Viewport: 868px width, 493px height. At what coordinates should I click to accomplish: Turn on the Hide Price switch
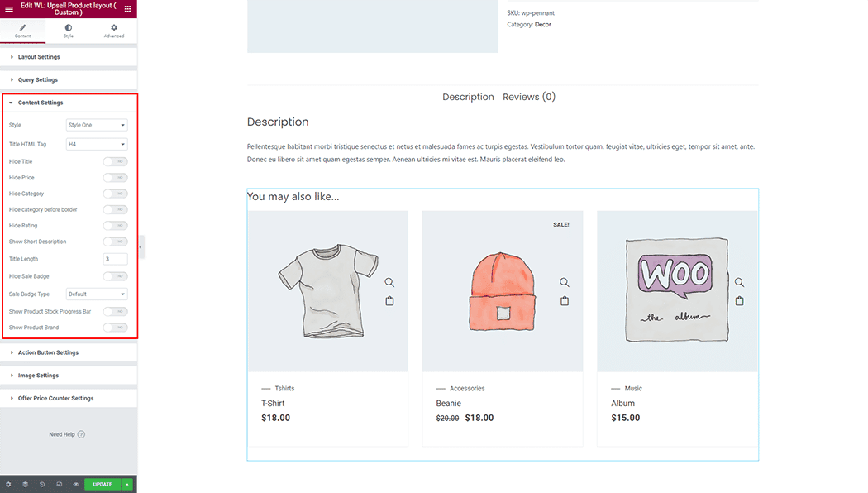click(x=115, y=177)
